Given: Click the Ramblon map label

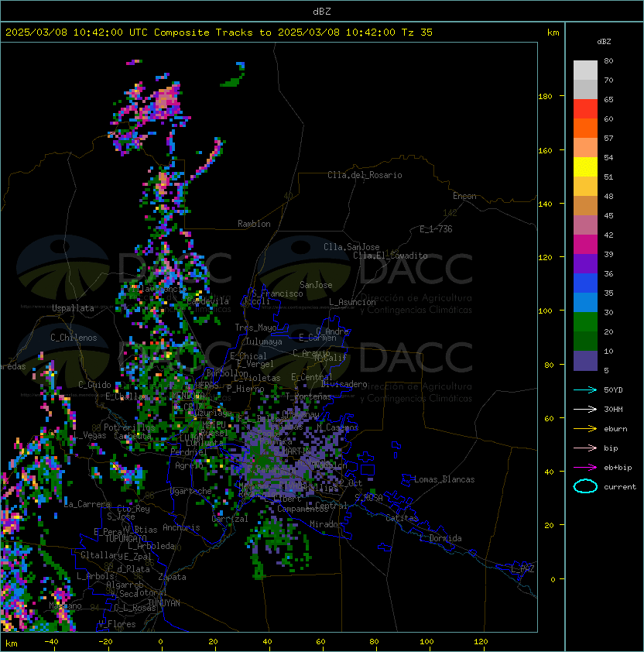Looking at the screenshot, I should point(254,224).
